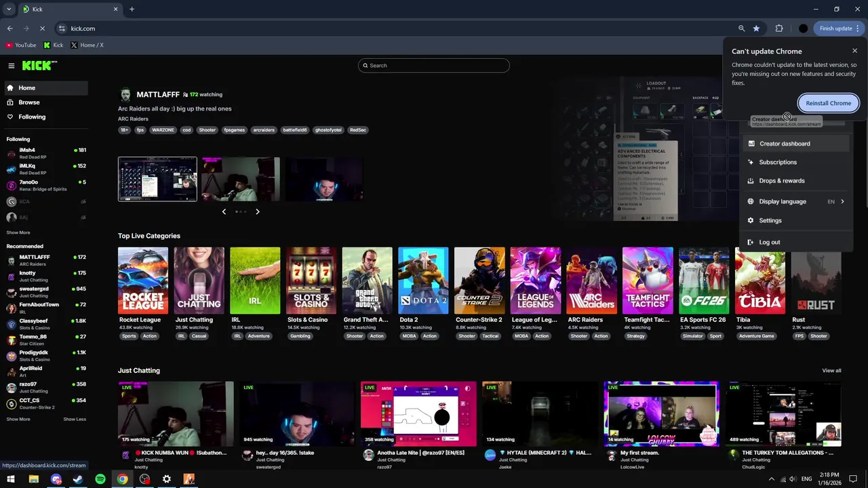The width and height of the screenshot is (868, 488).
Task: Click Show Less under Recommended list
Action: coord(75,419)
